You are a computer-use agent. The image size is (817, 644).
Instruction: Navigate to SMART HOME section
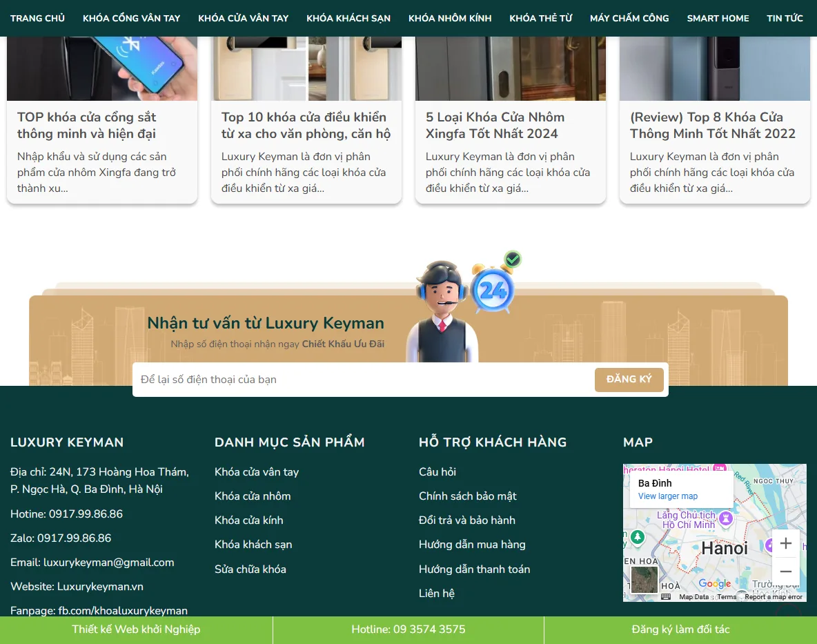718,18
